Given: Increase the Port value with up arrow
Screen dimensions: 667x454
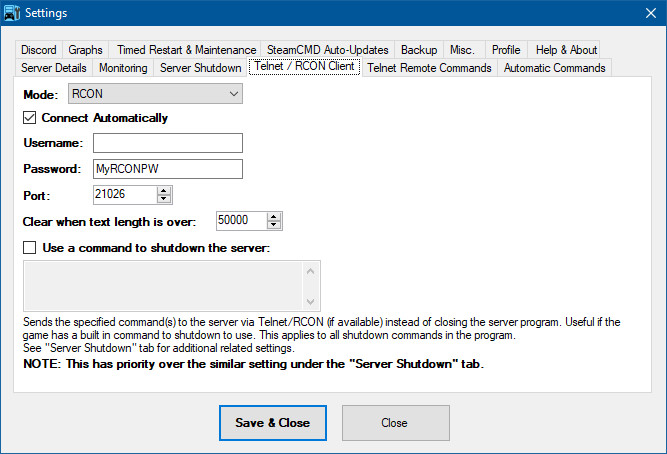Looking at the screenshot, I should pyautogui.click(x=164, y=190).
